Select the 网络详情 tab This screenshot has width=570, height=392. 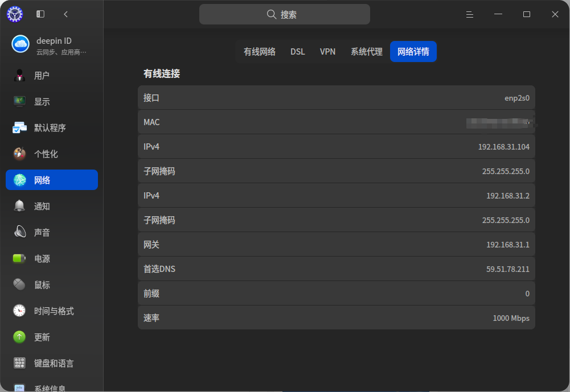point(413,52)
